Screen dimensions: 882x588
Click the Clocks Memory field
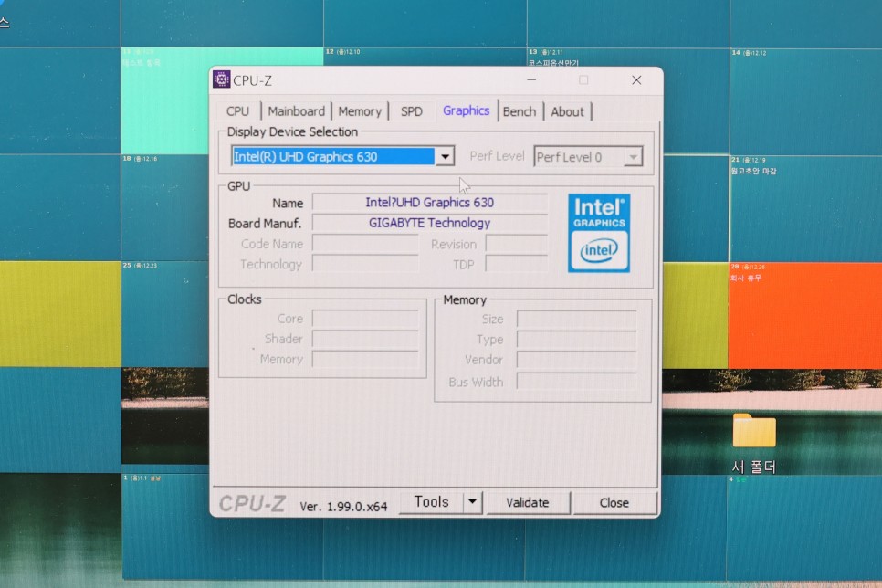(x=365, y=360)
